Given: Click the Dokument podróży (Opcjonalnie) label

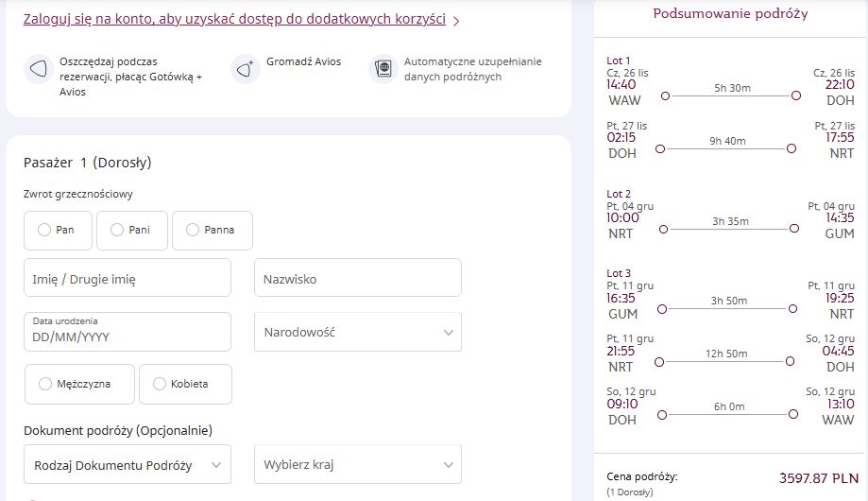Looking at the screenshot, I should (118, 431).
